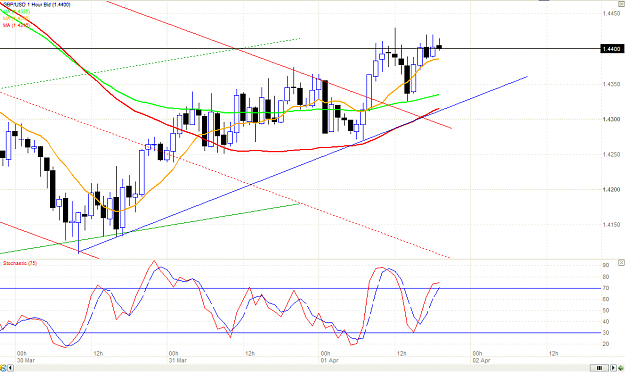The image size is (625, 372).
Task: Click the colorful icon in the bottom-left corner
Action: pos(4,368)
